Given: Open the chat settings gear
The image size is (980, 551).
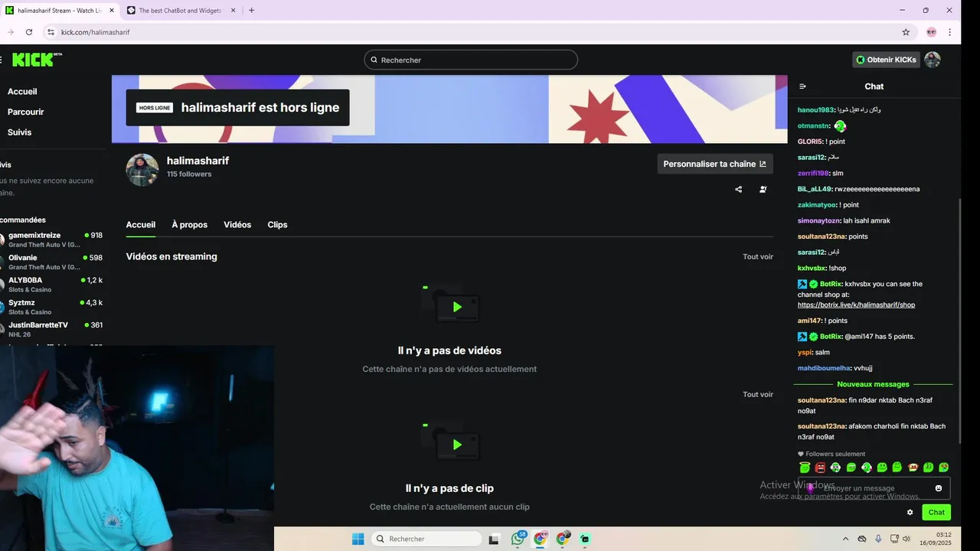Looking at the screenshot, I should click(910, 512).
